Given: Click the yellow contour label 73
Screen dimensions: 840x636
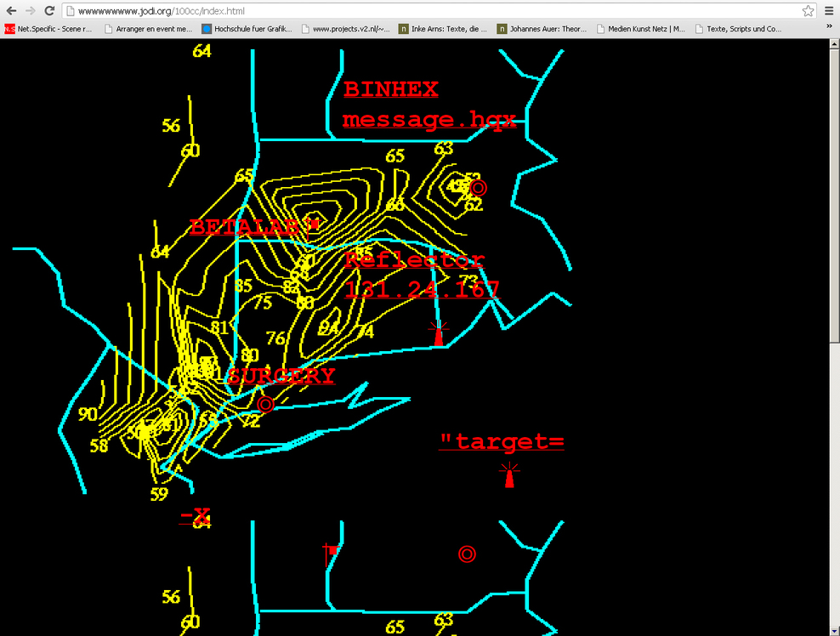Looking at the screenshot, I should [468, 280].
